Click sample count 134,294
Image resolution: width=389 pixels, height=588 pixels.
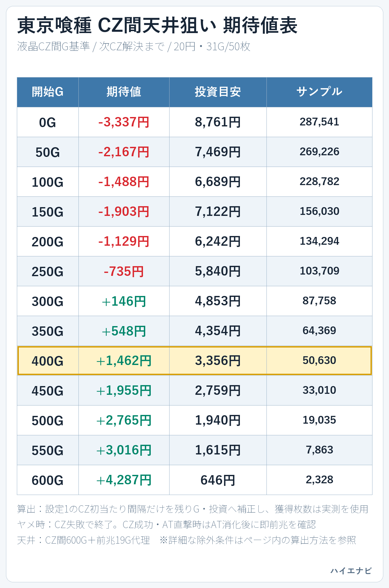pos(319,241)
